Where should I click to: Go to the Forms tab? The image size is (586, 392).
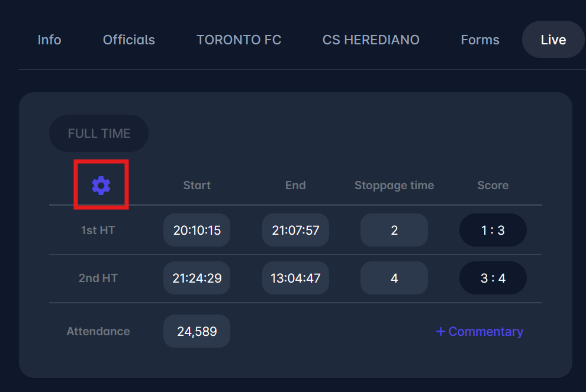coord(480,40)
